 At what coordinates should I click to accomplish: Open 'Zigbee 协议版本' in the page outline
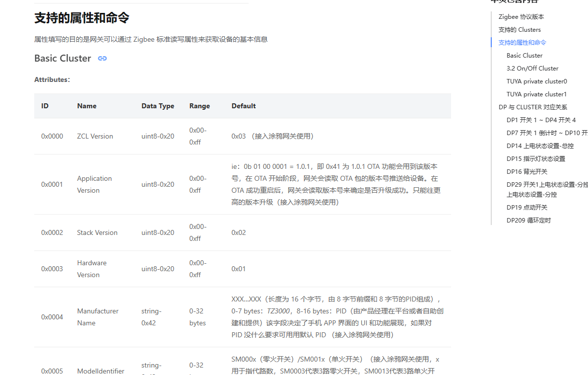pyautogui.click(x=521, y=16)
